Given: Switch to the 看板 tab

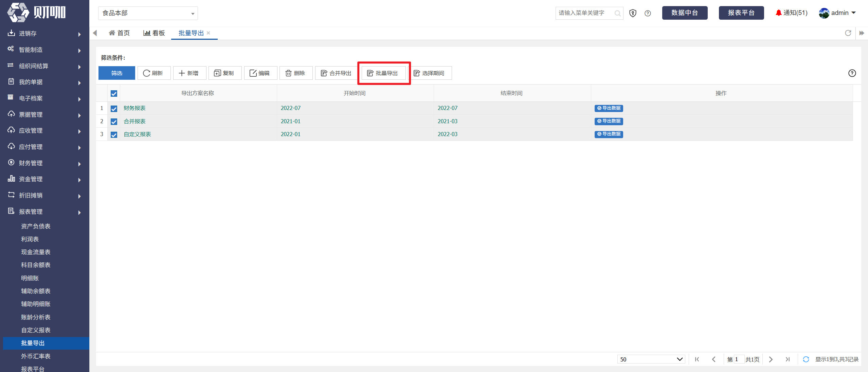Looking at the screenshot, I should (154, 33).
